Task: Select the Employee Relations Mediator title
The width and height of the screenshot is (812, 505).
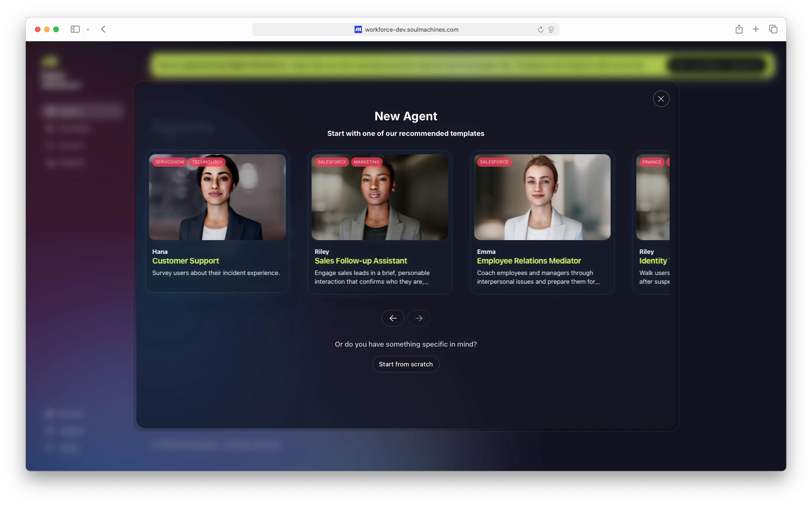Action: pos(529,261)
